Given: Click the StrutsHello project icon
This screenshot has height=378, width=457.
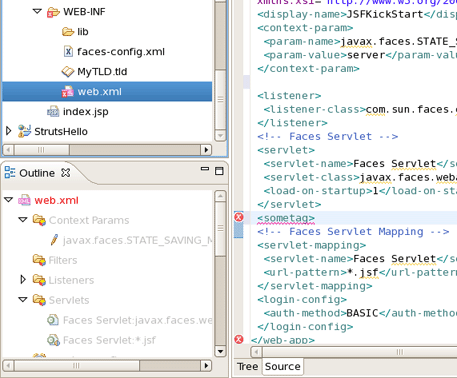Looking at the screenshot, I should coord(24,131).
